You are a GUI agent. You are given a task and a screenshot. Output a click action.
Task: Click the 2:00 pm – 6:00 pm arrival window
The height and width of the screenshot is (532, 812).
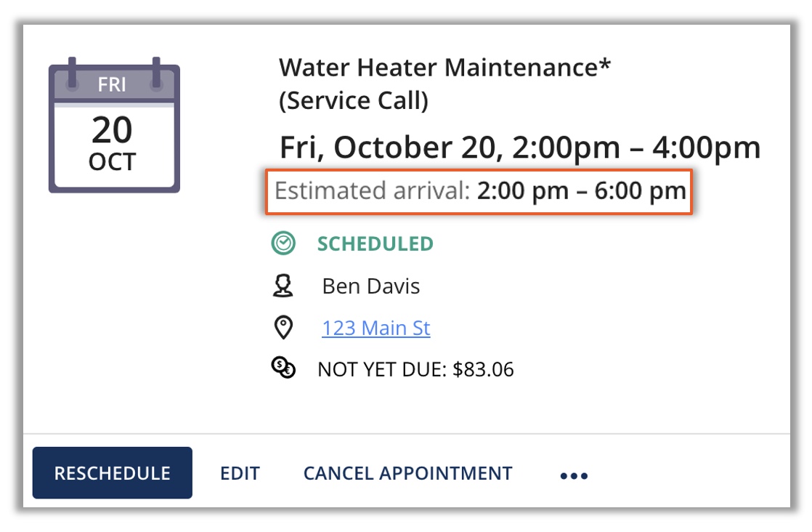coord(581,191)
